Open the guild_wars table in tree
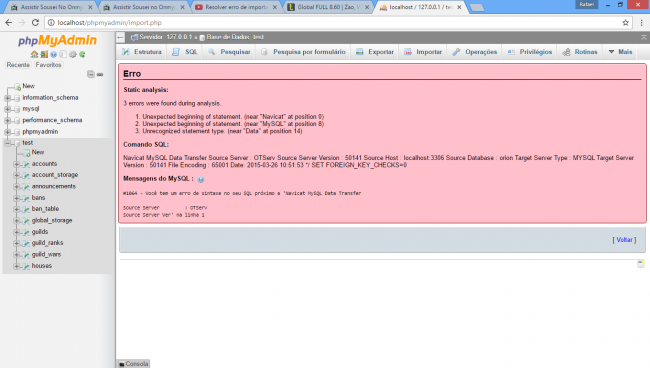The image size is (650, 368). [x=46, y=254]
